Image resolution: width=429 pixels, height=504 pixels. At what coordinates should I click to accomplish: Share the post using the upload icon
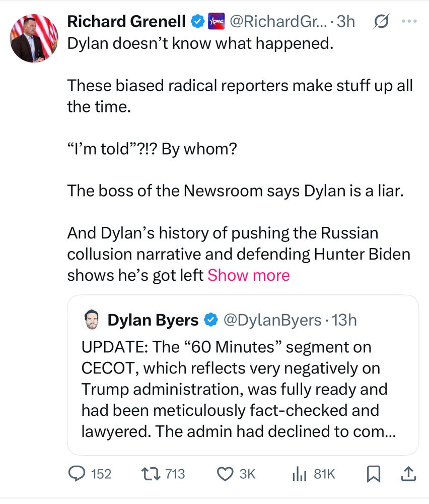408,473
